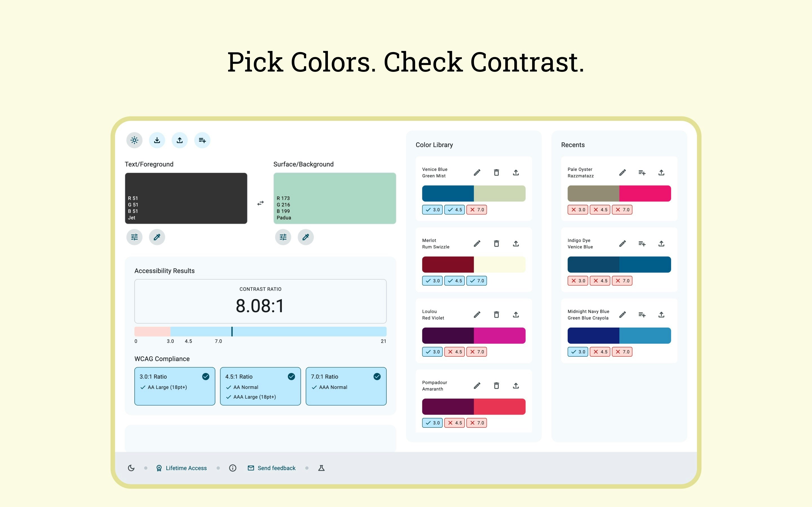Viewport: 812px width, 507px height.
Task: Export the Loulou Red Violet palette
Action: point(516,315)
